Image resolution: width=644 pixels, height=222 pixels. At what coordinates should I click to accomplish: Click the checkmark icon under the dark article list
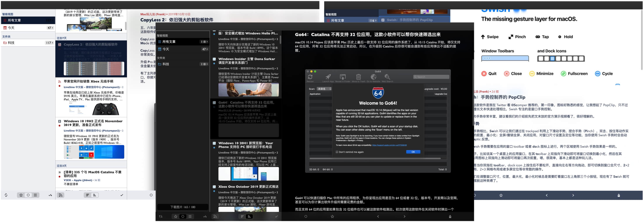[276, 217]
